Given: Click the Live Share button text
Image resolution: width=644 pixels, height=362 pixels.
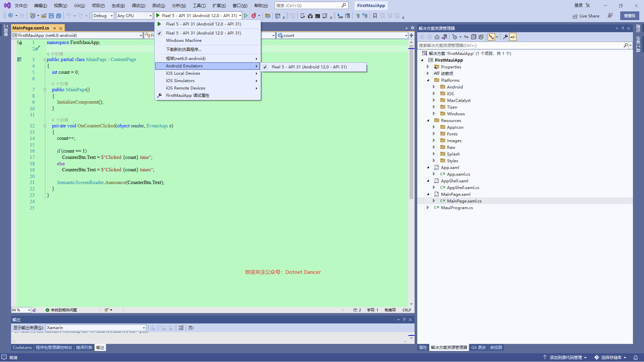Looking at the screenshot, I should pyautogui.click(x=589, y=16).
